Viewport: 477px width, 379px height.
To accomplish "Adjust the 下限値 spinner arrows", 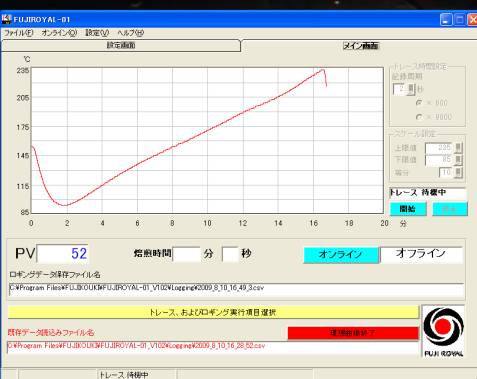I will click(x=459, y=160).
